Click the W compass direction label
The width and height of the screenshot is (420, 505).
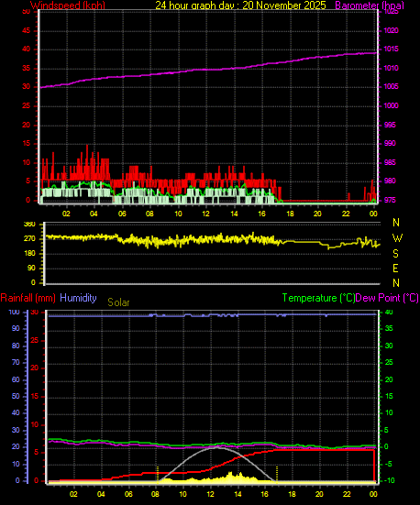click(x=397, y=238)
